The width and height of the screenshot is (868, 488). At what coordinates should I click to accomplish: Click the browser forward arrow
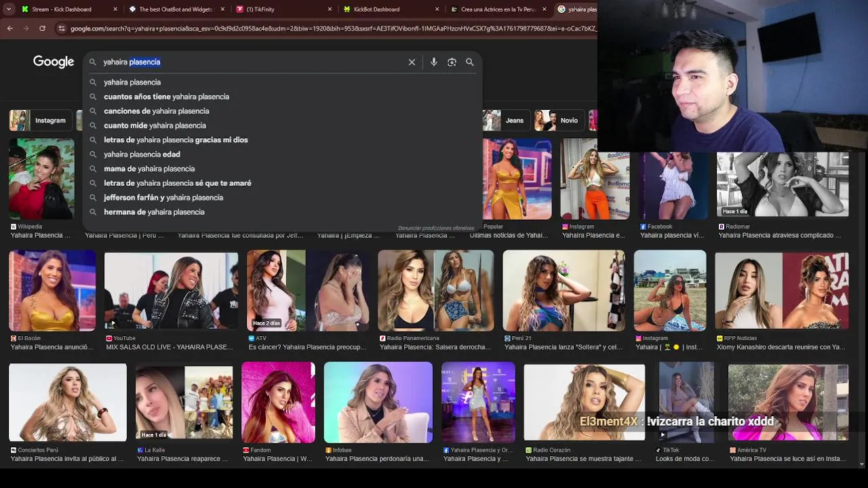tap(26, 28)
